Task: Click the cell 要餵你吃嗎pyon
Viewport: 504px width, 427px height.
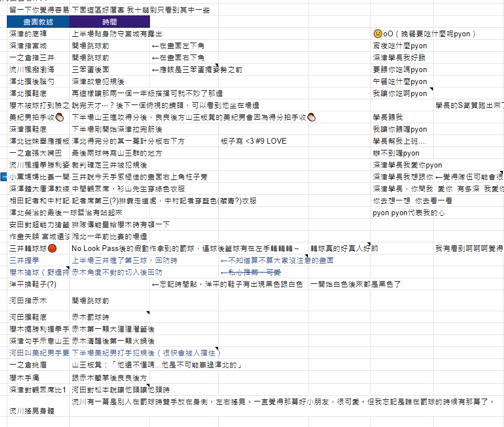Action: [402, 69]
